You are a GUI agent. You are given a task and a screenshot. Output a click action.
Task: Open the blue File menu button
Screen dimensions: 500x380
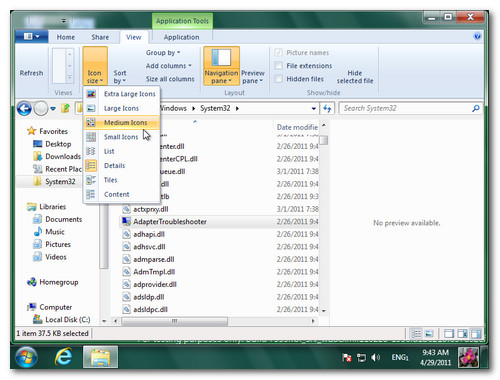coord(32,36)
